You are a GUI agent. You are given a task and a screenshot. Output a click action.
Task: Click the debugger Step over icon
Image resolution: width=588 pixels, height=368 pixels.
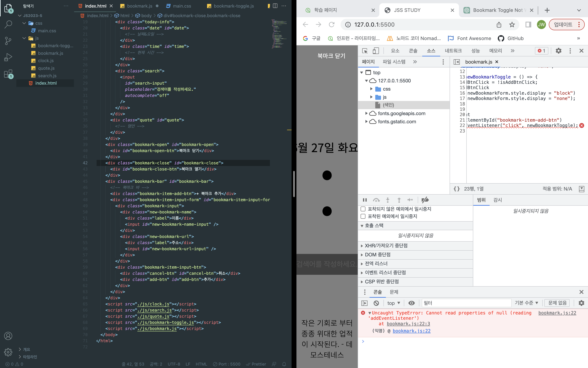[x=376, y=200]
